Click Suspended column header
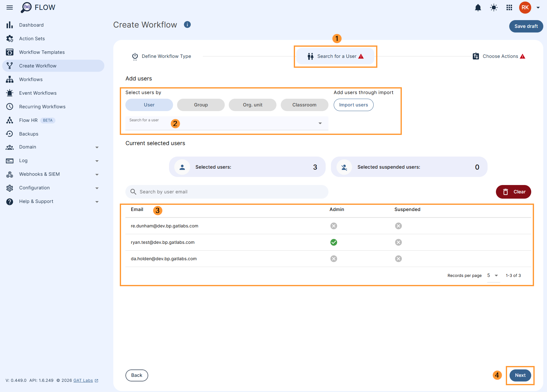Screen dimensions: 547x392 pyautogui.click(x=407, y=209)
